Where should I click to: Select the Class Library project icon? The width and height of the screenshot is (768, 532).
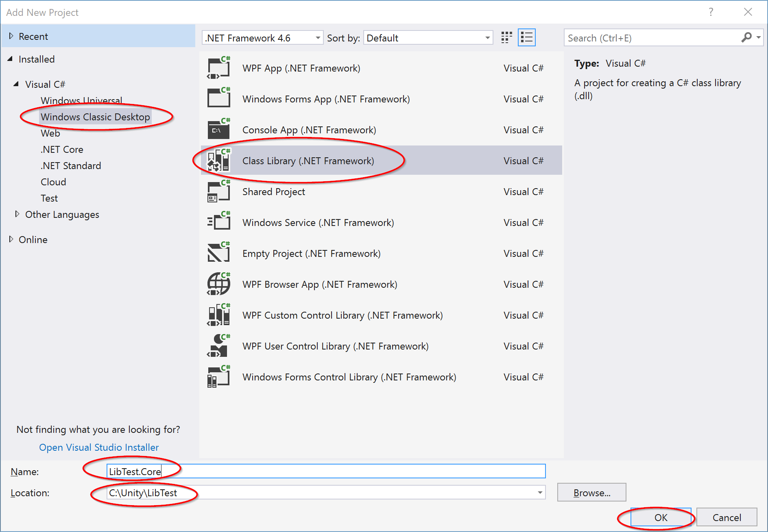[x=219, y=161]
